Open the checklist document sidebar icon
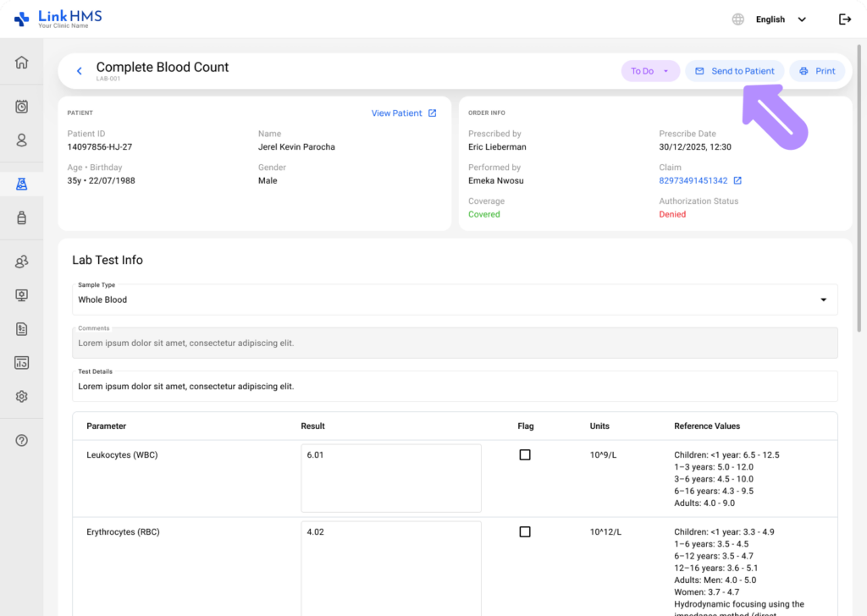This screenshot has height=616, width=867. pos(21,329)
